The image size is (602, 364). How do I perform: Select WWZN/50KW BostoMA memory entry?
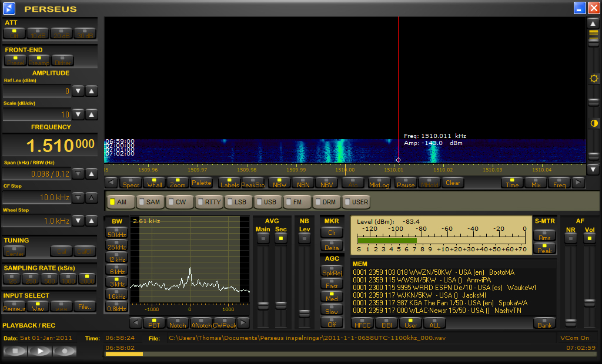(433, 272)
